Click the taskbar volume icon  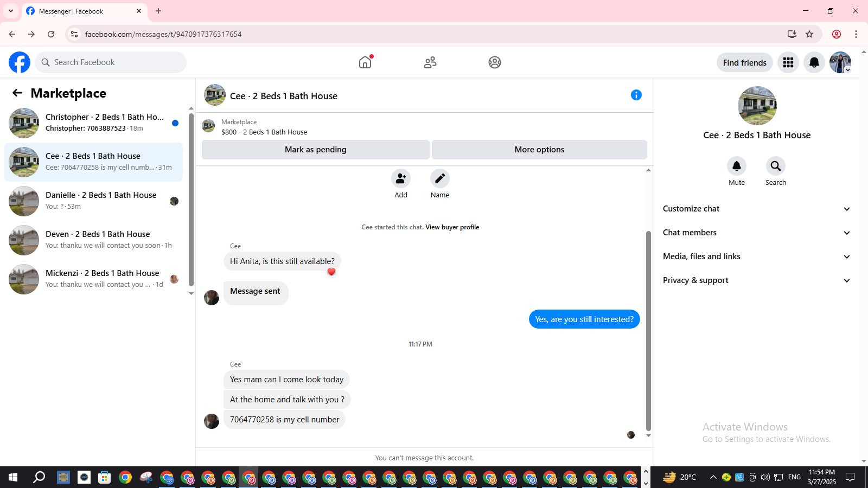point(765,477)
